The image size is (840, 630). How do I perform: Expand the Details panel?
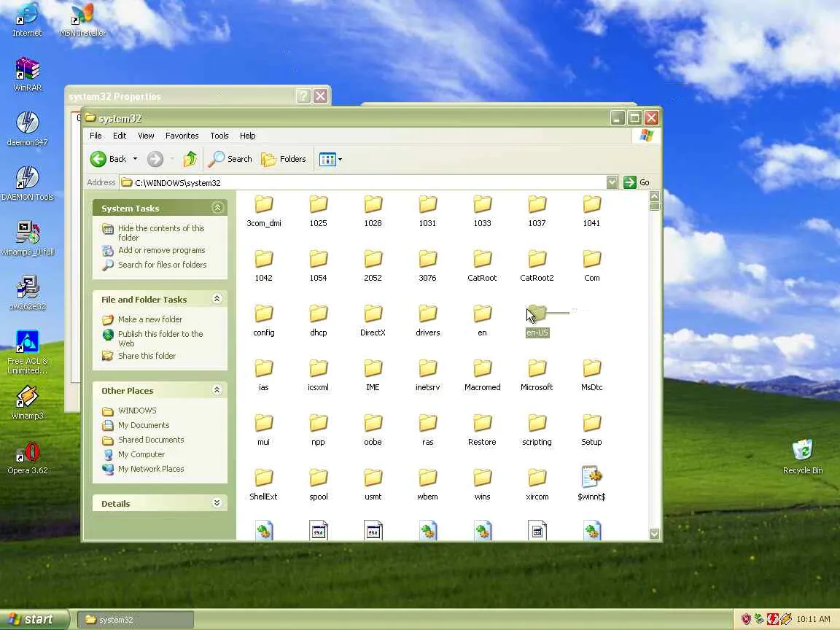pos(217,503)
